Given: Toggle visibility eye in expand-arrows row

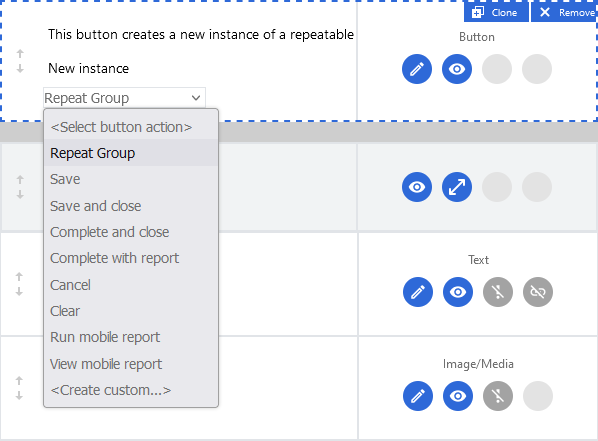Looking at the screenshot, I should click(417, 187).
